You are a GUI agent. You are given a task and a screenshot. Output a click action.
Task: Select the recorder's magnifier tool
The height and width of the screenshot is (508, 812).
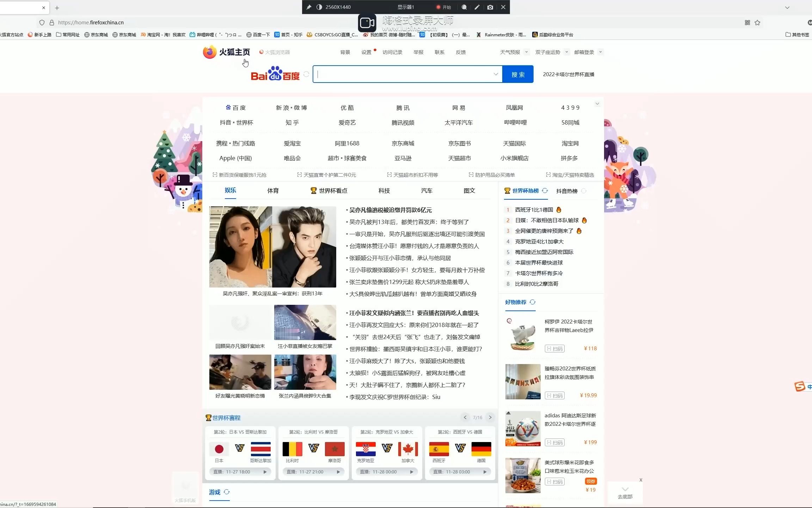[464, 7]
